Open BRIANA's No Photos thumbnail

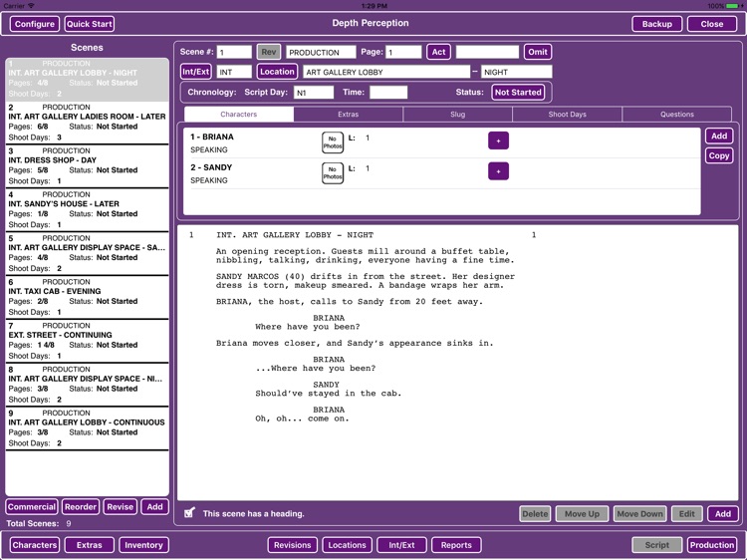(333, 142)
